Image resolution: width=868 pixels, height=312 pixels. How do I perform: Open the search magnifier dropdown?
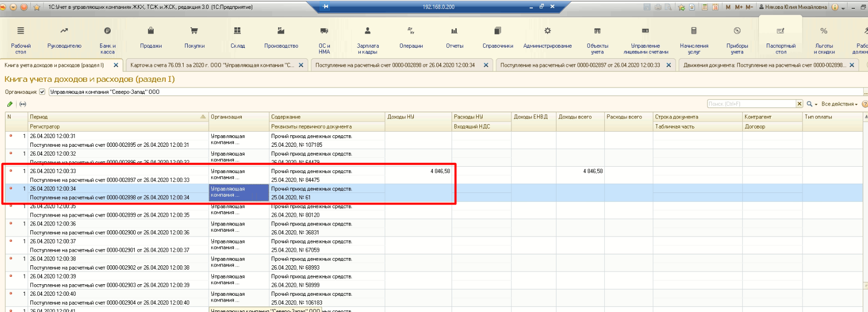point(812,104)
